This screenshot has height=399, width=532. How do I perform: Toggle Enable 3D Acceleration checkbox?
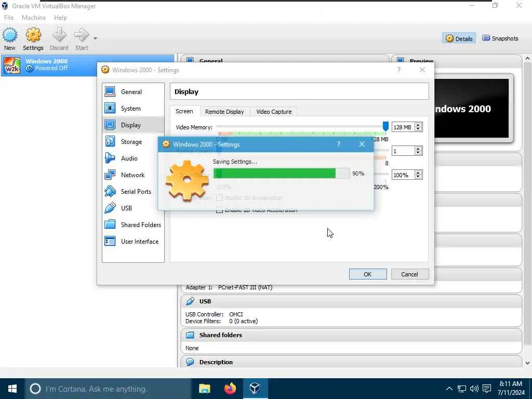(220, 198)
